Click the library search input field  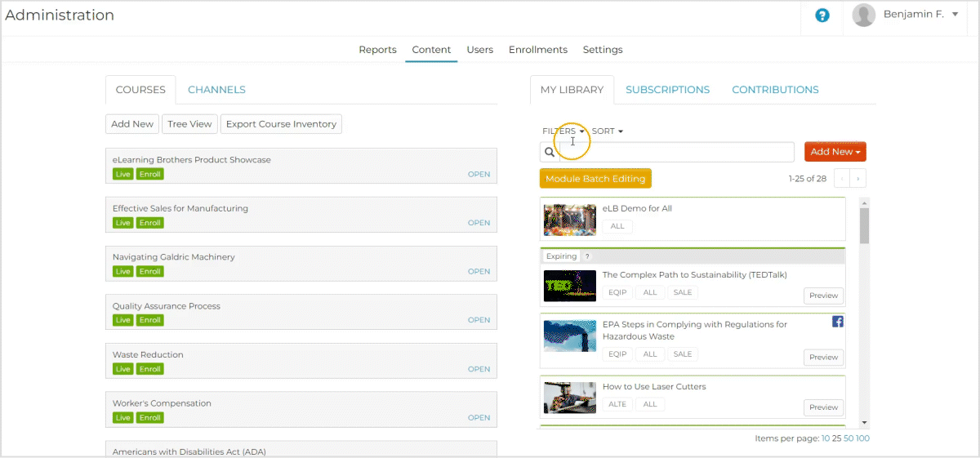coord(676,152)
